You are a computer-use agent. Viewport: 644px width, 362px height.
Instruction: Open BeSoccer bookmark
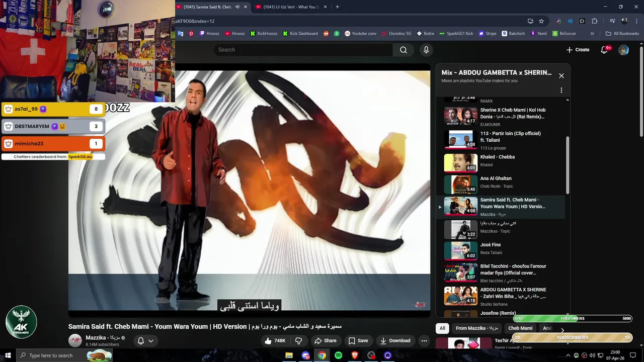pos(565,34)
